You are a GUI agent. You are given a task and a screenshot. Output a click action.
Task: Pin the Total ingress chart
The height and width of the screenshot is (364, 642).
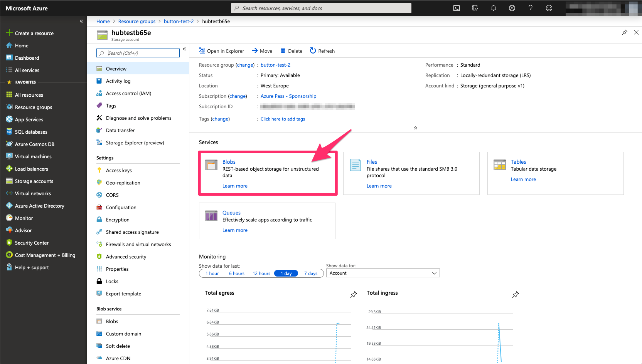tap(516, 295)
